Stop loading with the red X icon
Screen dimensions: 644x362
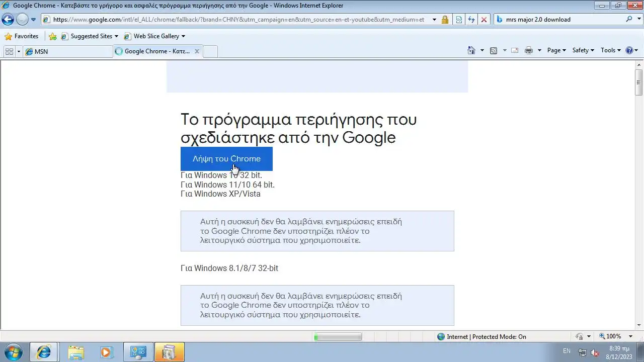484,20
